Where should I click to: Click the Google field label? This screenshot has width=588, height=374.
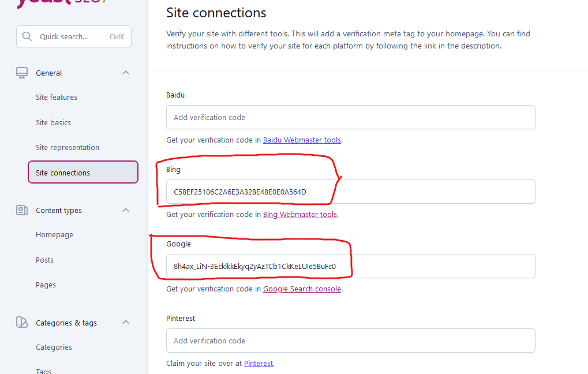tap(178, 244)
